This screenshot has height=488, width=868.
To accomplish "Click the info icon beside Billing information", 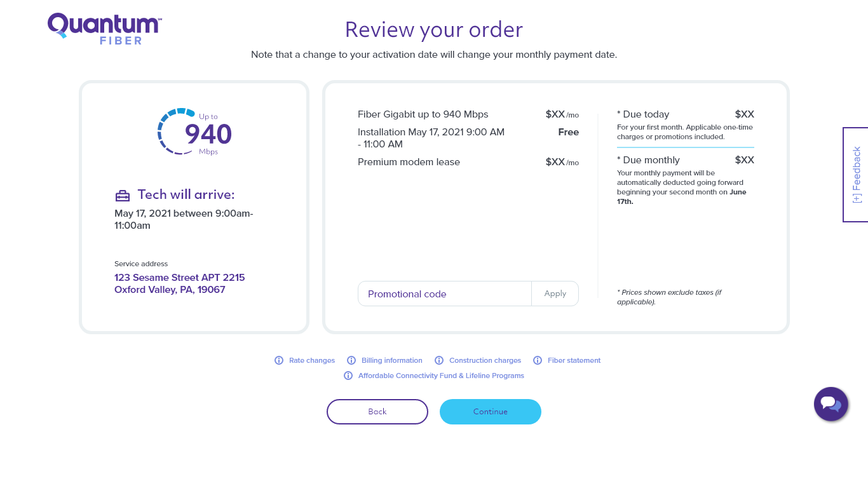I will pos(351,360).
